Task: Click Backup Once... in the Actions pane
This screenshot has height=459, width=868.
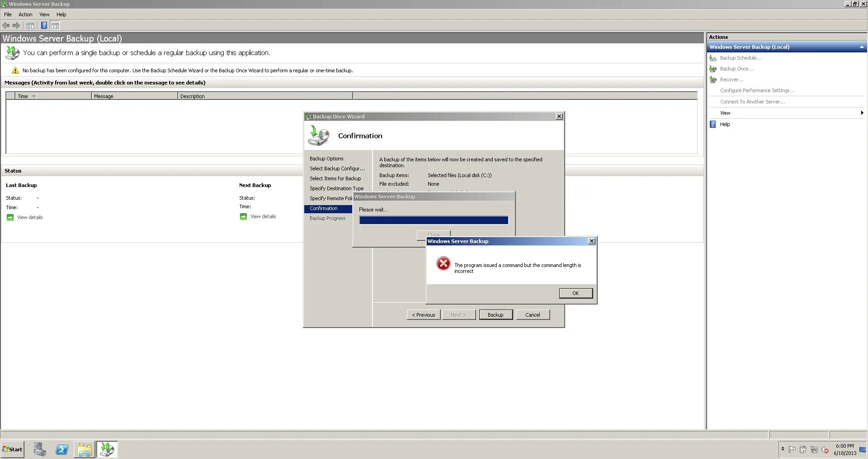Action: (x=737, y=69)
